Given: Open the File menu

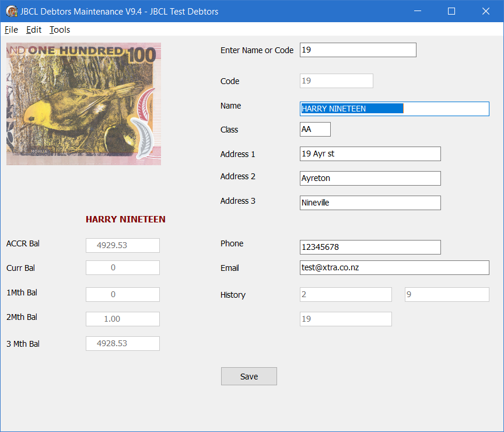Looking at the screenshot, I should (11, 30).
